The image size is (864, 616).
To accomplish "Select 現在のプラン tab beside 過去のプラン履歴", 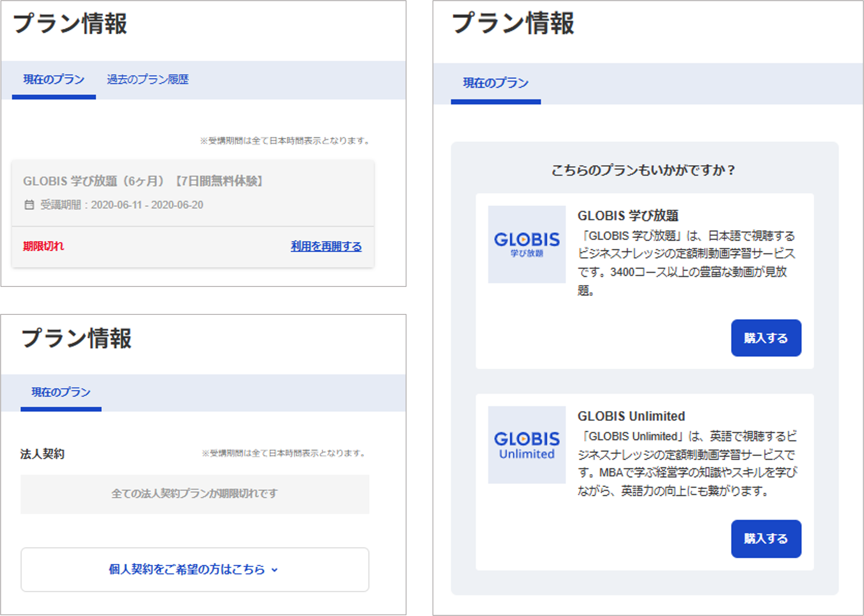I will 54,80.
